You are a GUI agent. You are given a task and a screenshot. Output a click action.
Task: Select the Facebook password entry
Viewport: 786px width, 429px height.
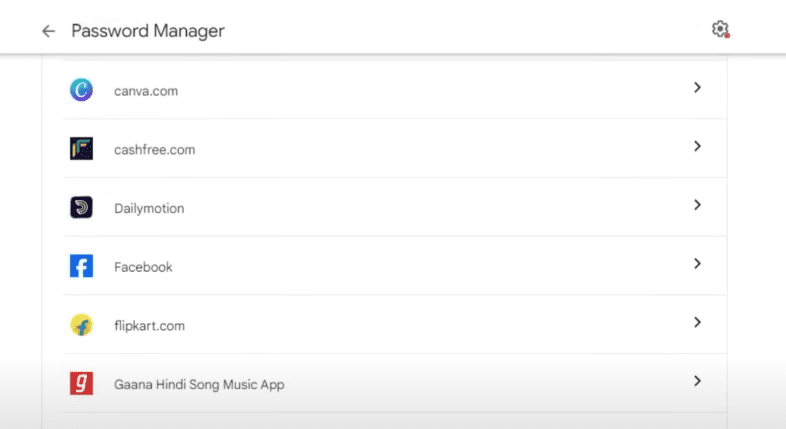[143, 267]
